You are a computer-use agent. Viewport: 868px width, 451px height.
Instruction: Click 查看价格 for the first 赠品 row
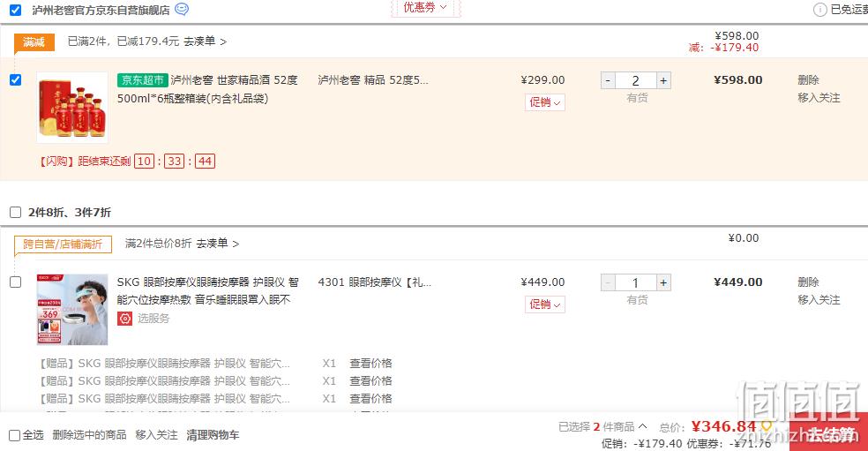click(x=370, y=364)
